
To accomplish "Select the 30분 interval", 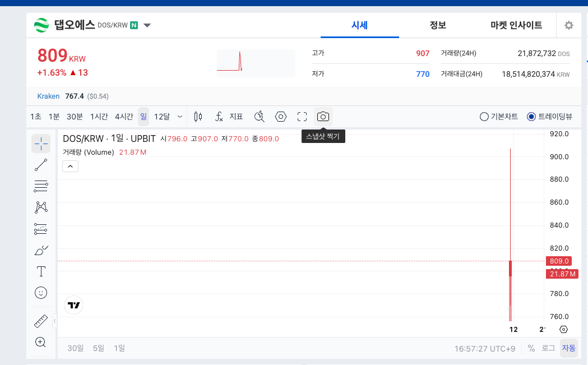I will tap(75, 117).
